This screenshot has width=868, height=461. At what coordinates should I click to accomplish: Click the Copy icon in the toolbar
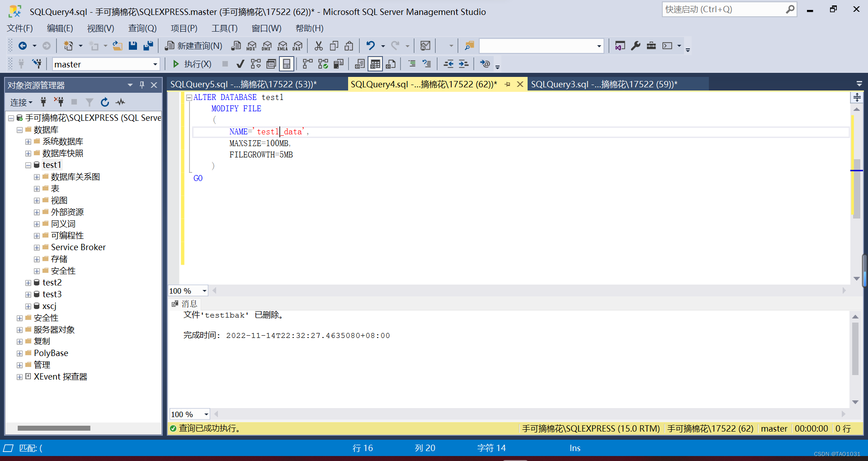pyautogui.click(x=334, y=46)
